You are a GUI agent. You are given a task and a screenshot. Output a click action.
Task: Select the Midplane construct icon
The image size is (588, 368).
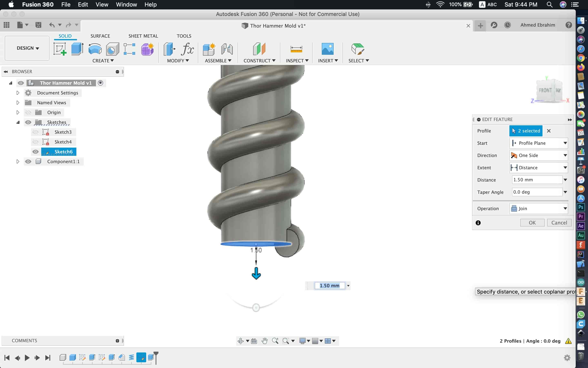[259, 49]
